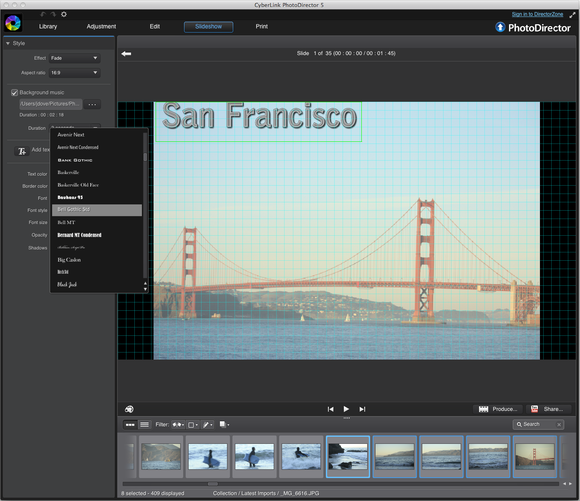Image resolution: width=580 pixels, height=501 pixels.
Task: Select the Slideshow tab
Action: [x=209, y=27]
